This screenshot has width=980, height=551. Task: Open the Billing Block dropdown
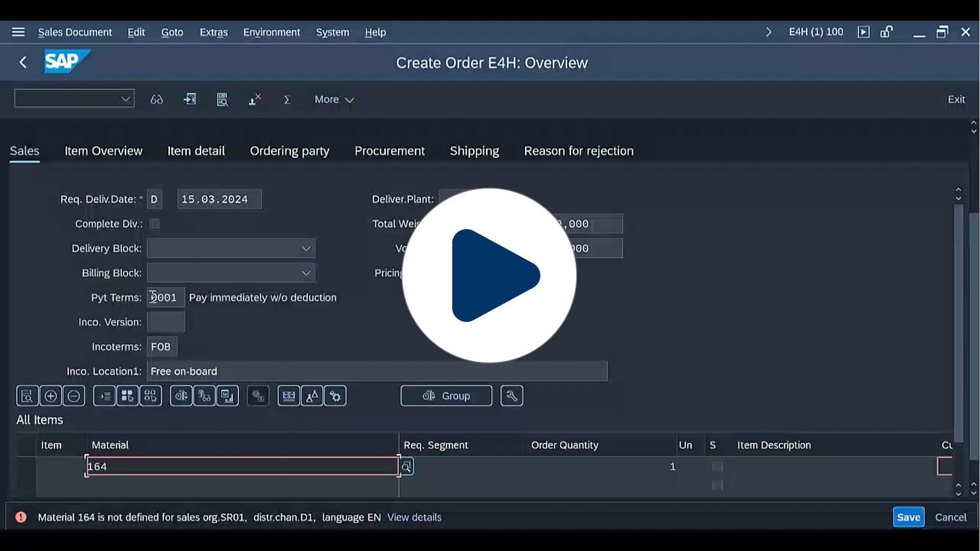pos(306,273)
